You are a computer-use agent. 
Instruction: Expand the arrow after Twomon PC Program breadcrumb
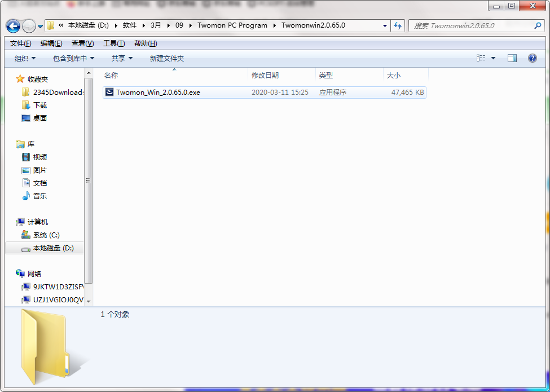[x=274, y=25]
